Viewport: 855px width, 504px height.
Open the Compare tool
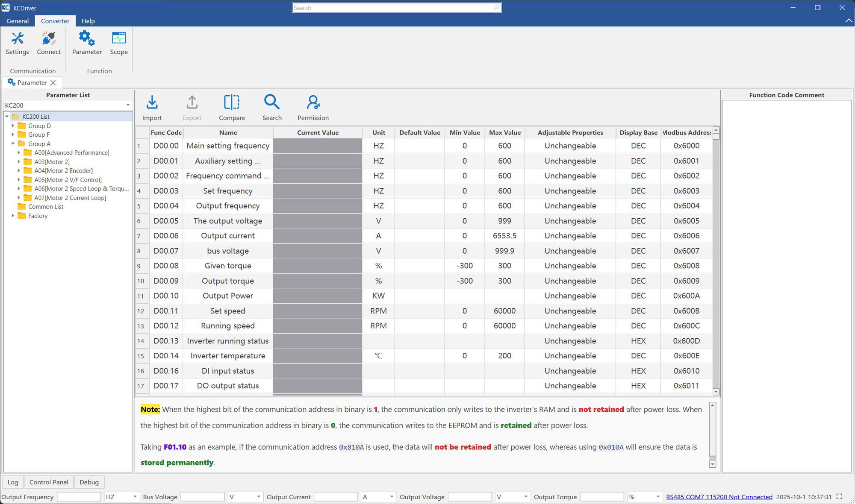[232, 107]
